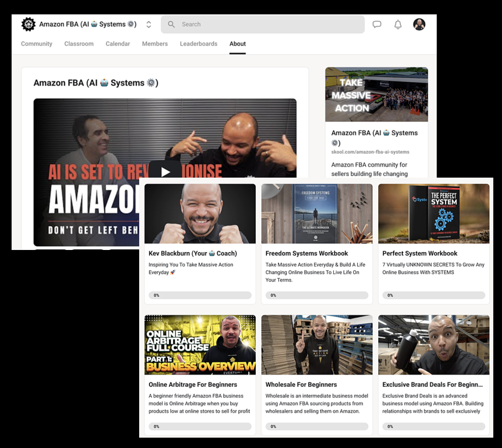Open the Wholesale For Beginners thumbnail
The image size is (502, 448).
coord(317,345)
